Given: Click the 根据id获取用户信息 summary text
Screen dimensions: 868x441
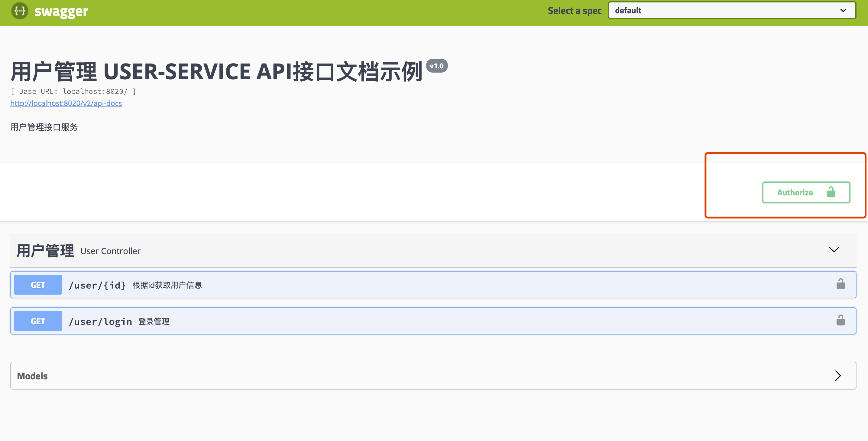Looking at the screenshot, I should tap(167, 285).
